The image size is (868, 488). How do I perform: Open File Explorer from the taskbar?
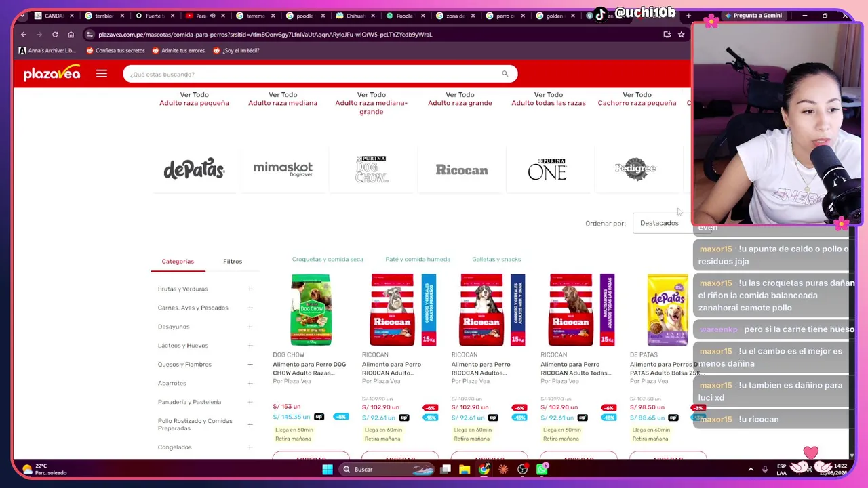click(x=465, y=469)
